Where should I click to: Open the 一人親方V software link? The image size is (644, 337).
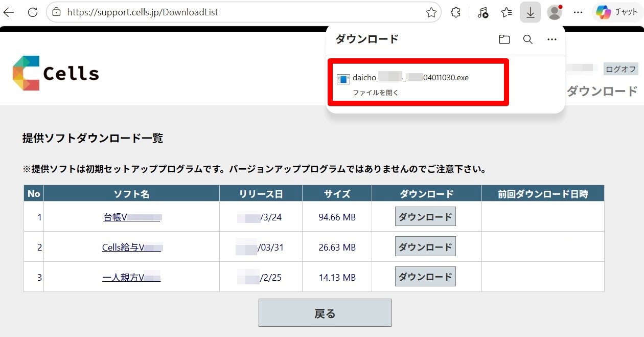pos(131,277)
